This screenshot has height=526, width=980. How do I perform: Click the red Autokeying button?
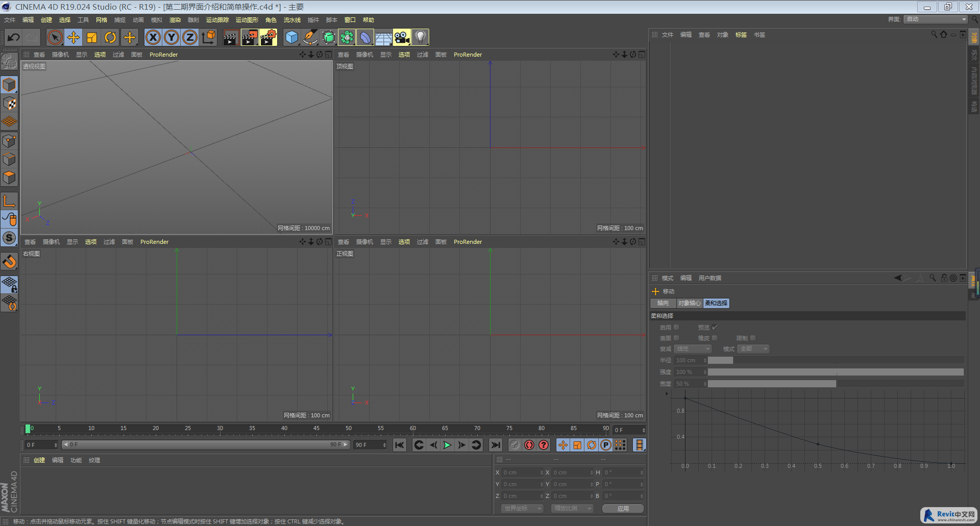(529, 445)
